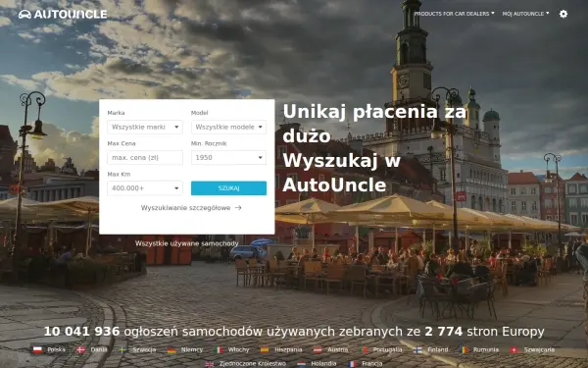The height and width of the screenshot is (368, 588).
Task: Click the Romanian flag icon
Action: pyautogui.click(x=464, y=350)
